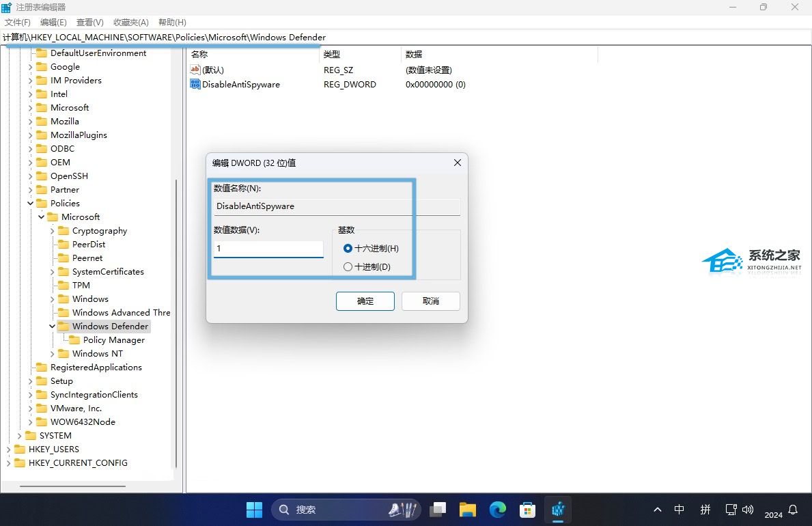Expand the HKEY_USERS hive
Image resolution: width=812 pixels, height=526 pixels.
pyautogui.click(x=8, y=449)
